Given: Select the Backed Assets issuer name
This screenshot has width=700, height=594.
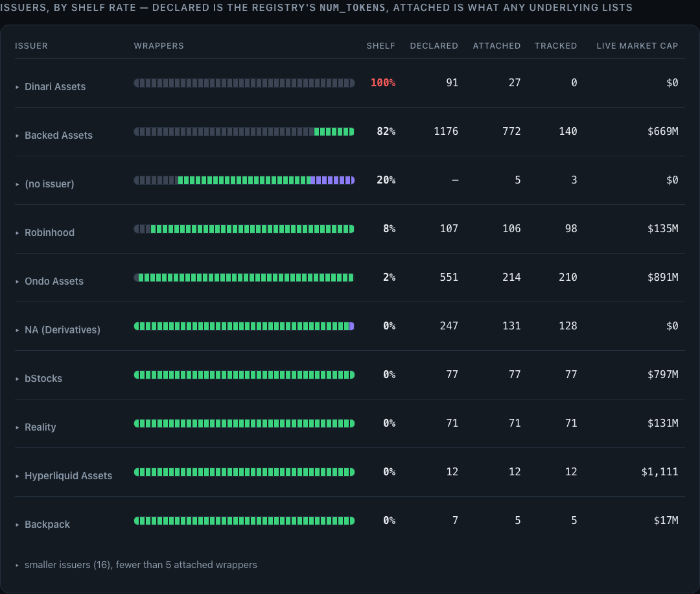Looking at the screenshot, I should pyautogui.click(x=58, y=136).
